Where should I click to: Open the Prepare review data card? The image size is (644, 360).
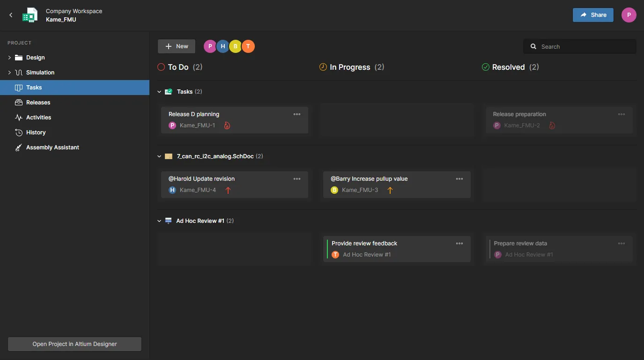(559, 249)
